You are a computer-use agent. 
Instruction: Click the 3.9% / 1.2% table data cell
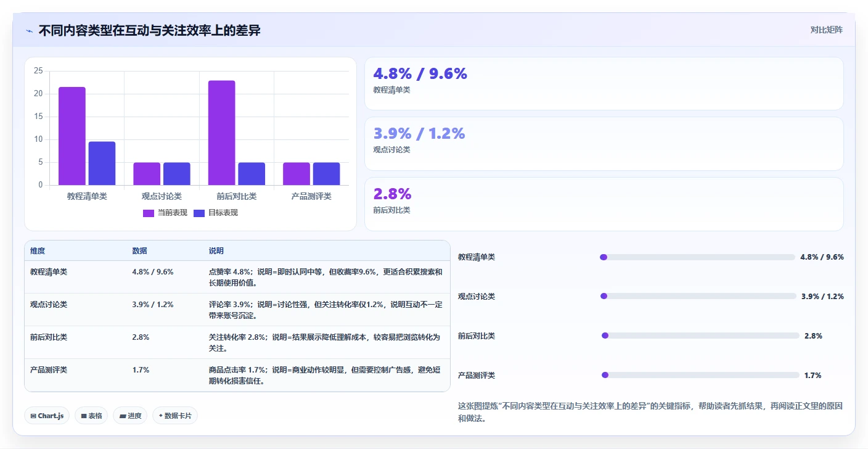click(x=153, y=305)
